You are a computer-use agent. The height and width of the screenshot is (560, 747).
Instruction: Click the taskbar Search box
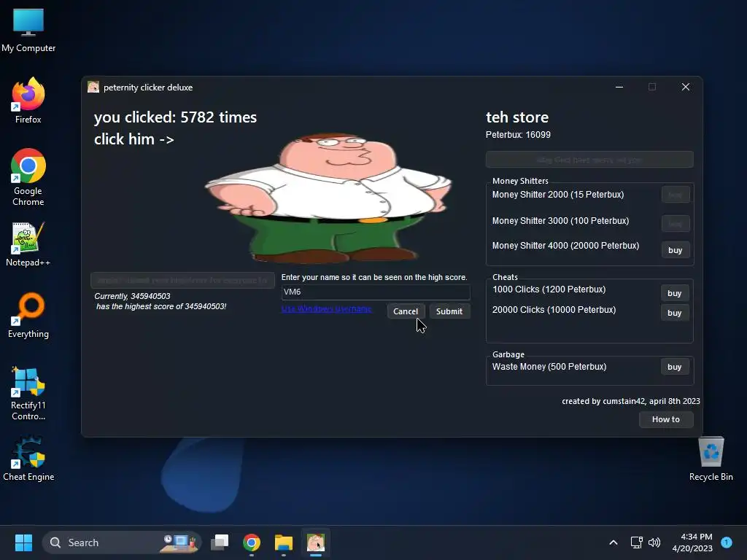click(122, 542)
